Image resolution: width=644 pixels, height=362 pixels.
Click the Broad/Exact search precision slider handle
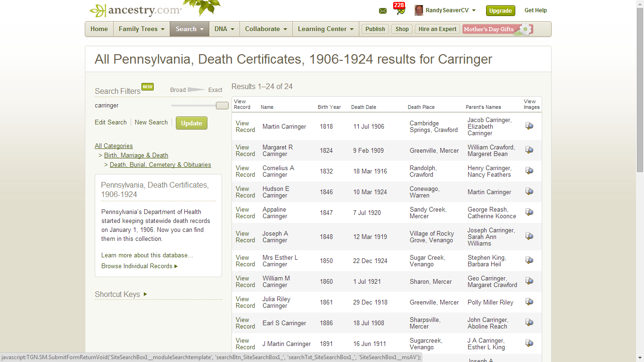222,105
